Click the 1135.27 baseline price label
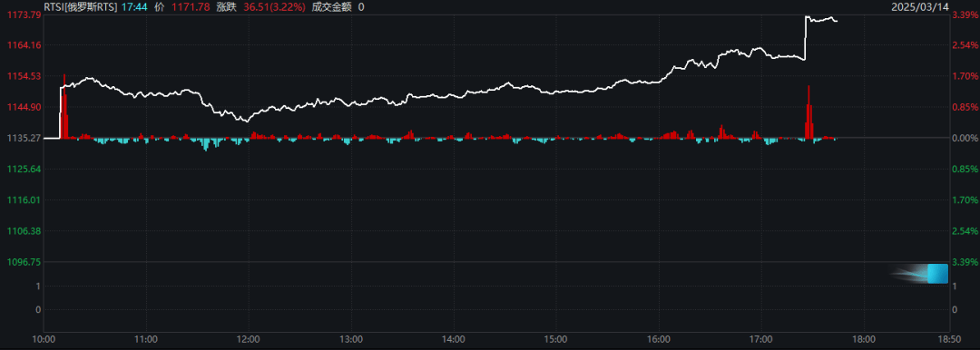The height and width of the screenshot is (350, 980). coord(24,138)
